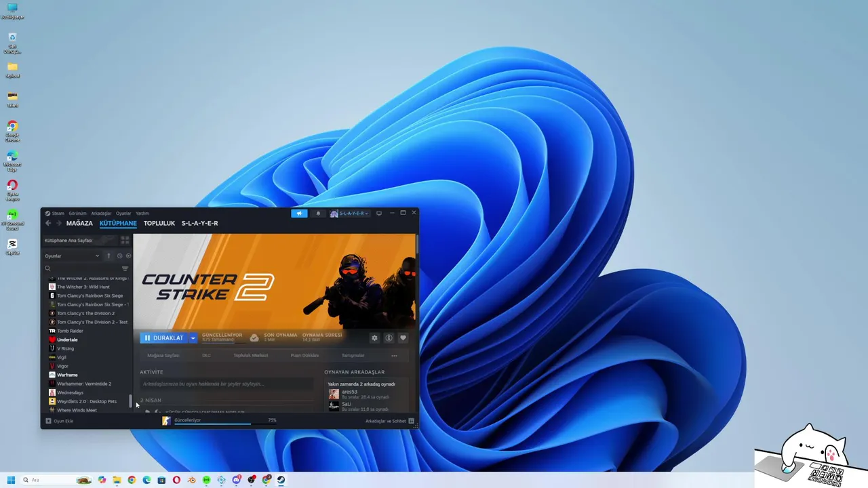Show ready-to-play games filter icon
This screenshot has height=488, width=868.
[128, 256]
